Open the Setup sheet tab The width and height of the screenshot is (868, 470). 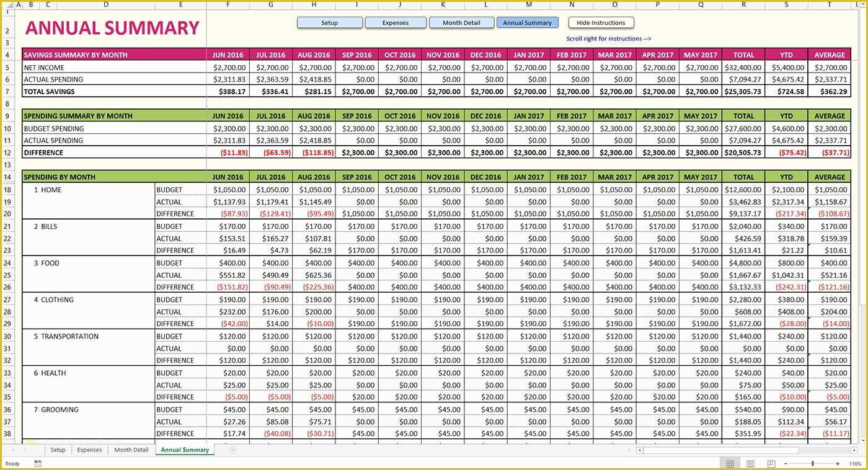(58, 450)
